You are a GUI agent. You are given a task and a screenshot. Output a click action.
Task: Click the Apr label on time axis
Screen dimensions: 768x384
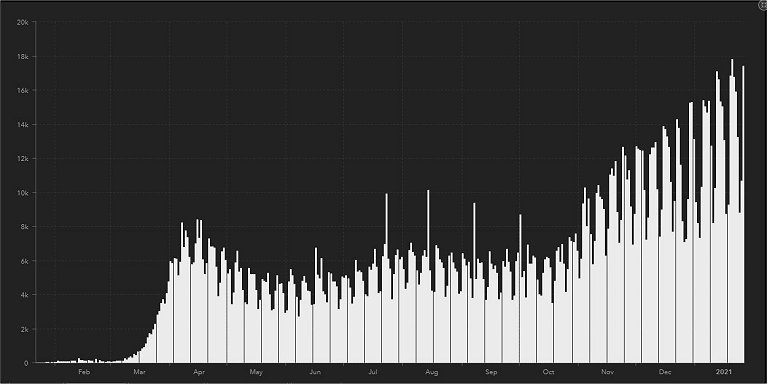coord(199,372)
